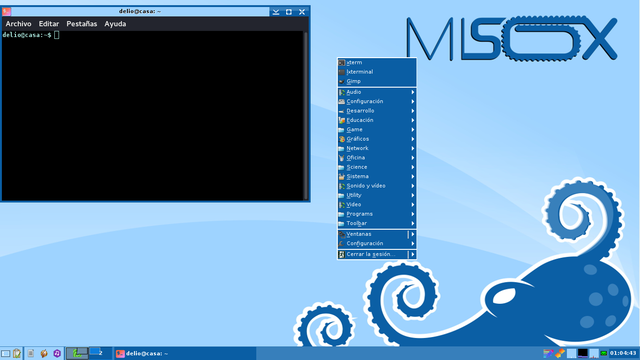Screen dimensions: 640x360
Task: Expand the Toolbar submenu arrow
Action: [x=413, y=224]
